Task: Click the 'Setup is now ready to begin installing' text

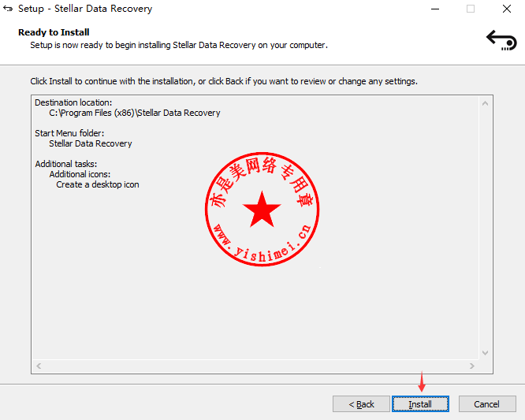Action: coord(179,45)
